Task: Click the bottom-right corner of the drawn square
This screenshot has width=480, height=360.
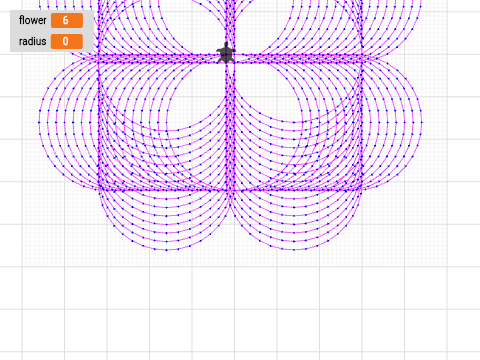Action: point(362,190)
